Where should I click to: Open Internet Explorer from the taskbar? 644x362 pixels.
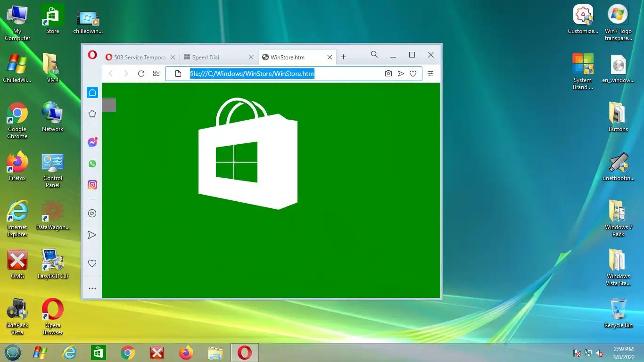coord(69,352)
